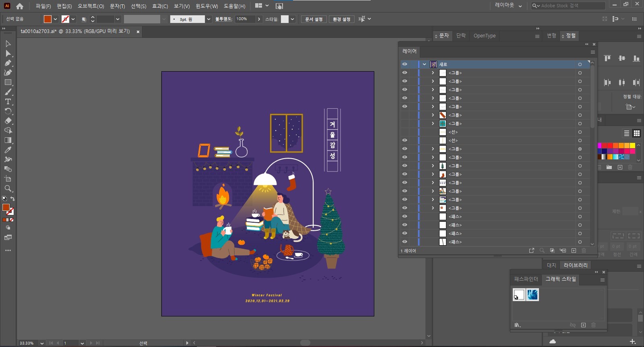Click the 문서 설정 button
This screenshot has height=347, width=644.
(314, 19)
